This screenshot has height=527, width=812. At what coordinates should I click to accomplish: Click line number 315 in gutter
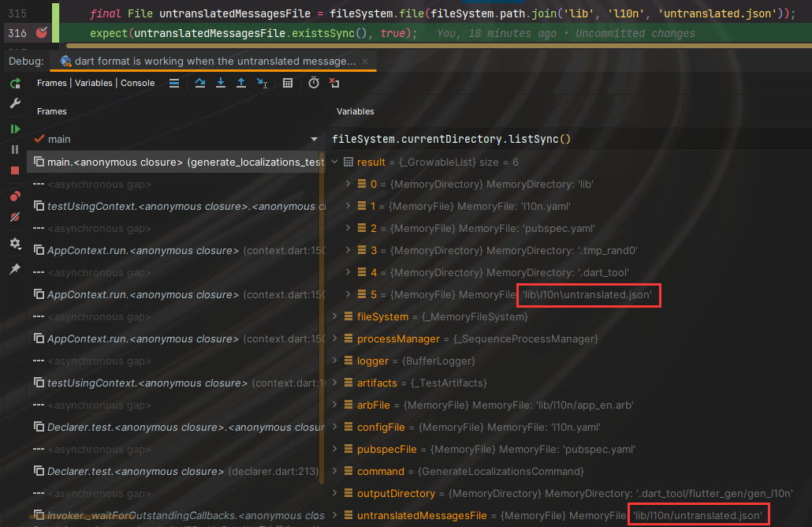pos(17,13)
